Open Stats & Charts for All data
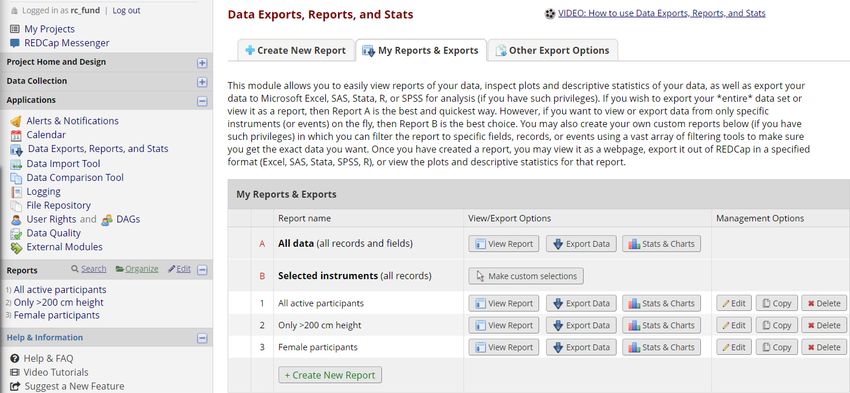The height and width of the screenshot is (393, 850). coord(661,244)
